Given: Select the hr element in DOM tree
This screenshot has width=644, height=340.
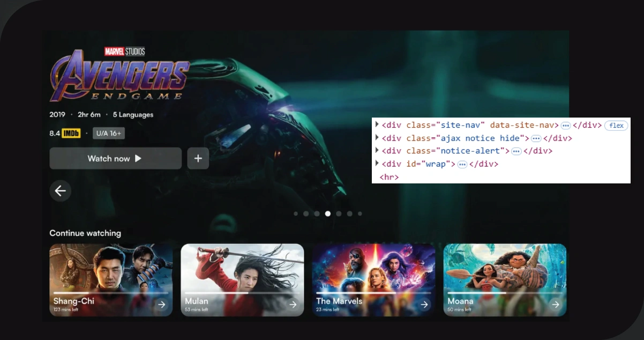Looking at the screenshot, I should click(x=389, y=176).
